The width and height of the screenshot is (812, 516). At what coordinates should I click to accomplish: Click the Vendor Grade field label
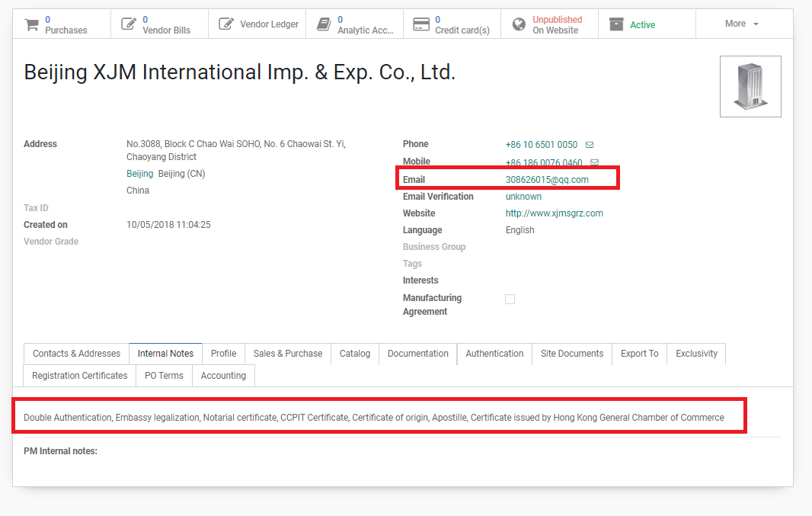click(x=51, y=242)
